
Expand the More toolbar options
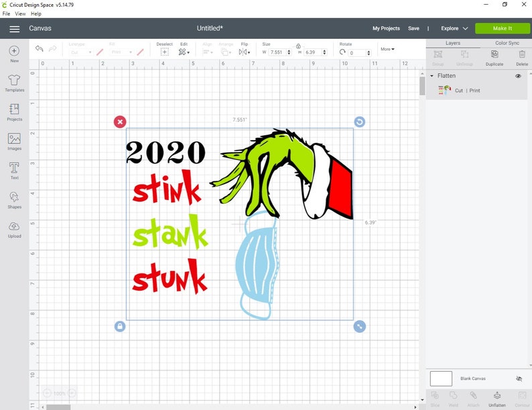(x=387, y=49)
